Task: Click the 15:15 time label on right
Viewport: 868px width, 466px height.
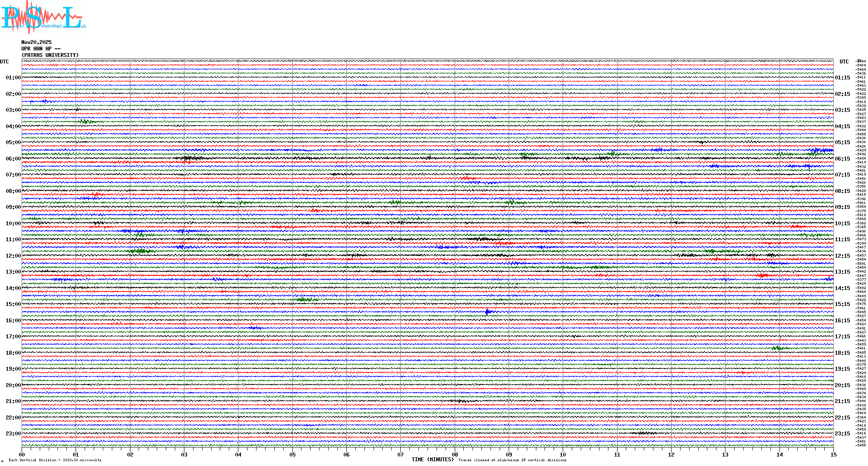Action: coord(842,304)
